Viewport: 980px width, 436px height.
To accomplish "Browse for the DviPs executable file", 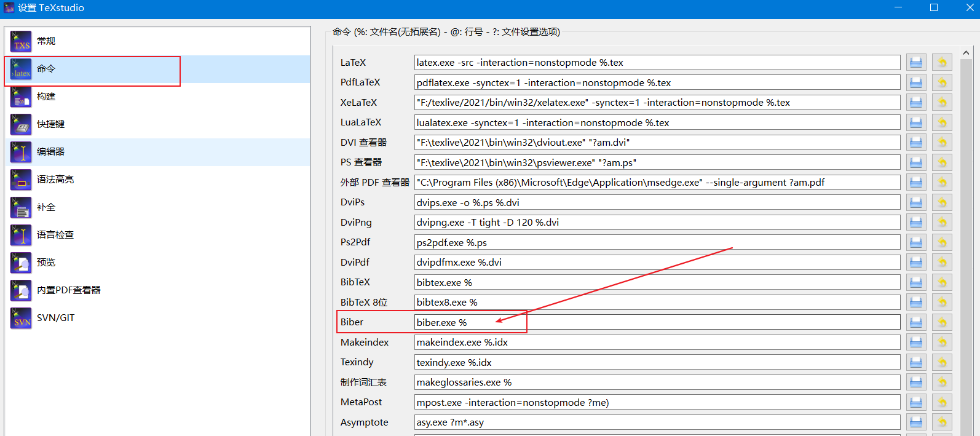I will click(916, 202).
